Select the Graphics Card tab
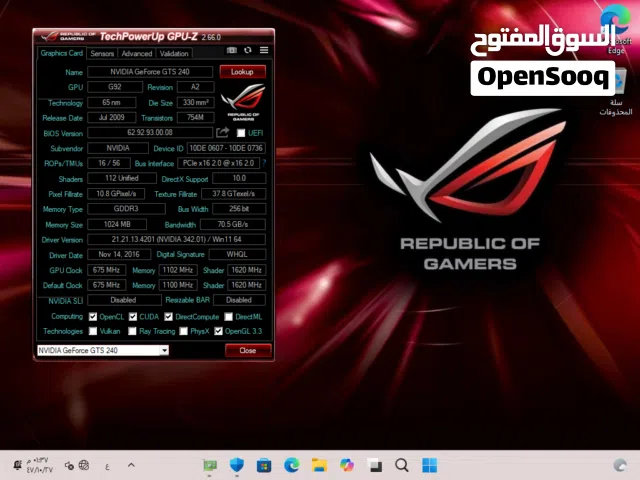The image size is (640, 480). point(62,53)
